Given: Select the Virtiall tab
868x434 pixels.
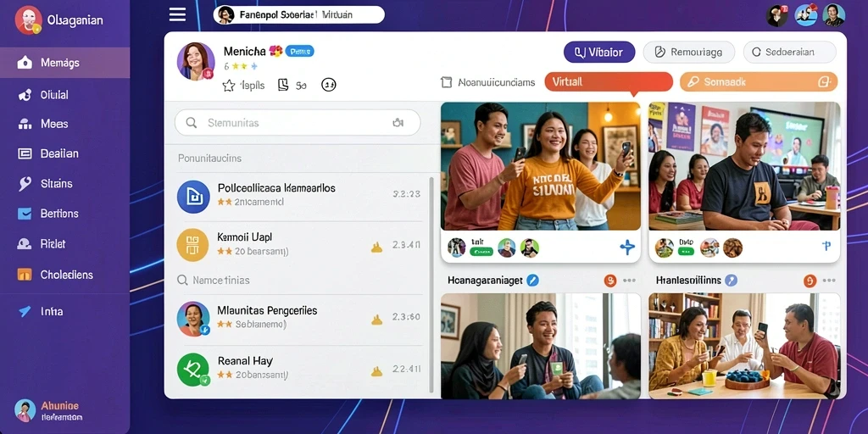Looking at the screenshot, I should 609,82.
